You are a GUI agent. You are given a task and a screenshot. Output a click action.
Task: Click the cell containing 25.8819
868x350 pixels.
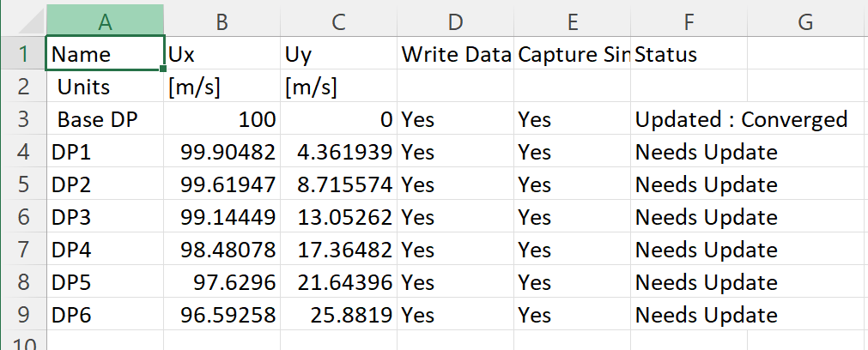338,315
